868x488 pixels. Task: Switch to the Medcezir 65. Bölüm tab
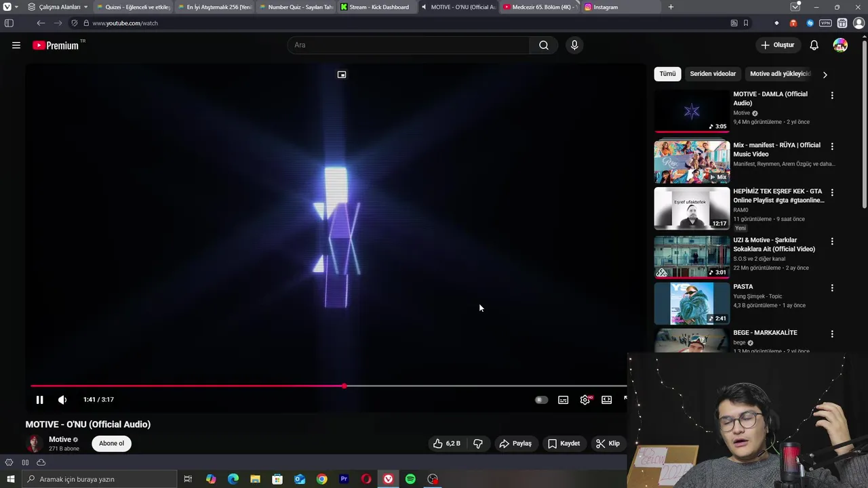point(539,7)
